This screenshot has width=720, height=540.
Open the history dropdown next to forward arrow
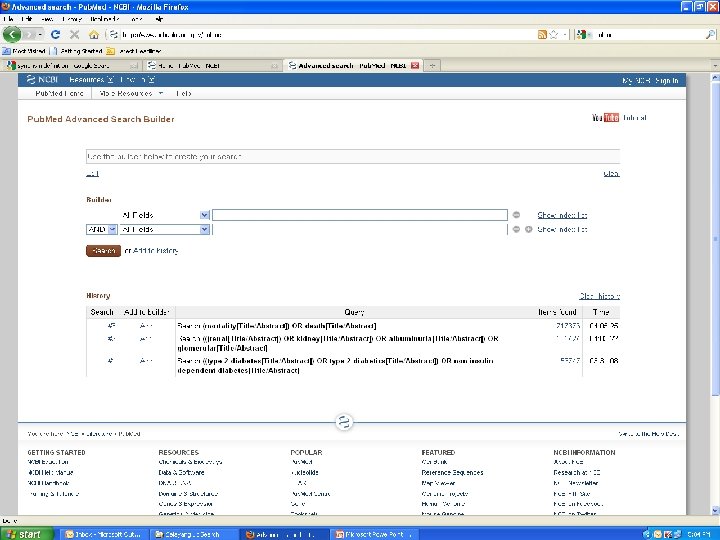point(40,34)
